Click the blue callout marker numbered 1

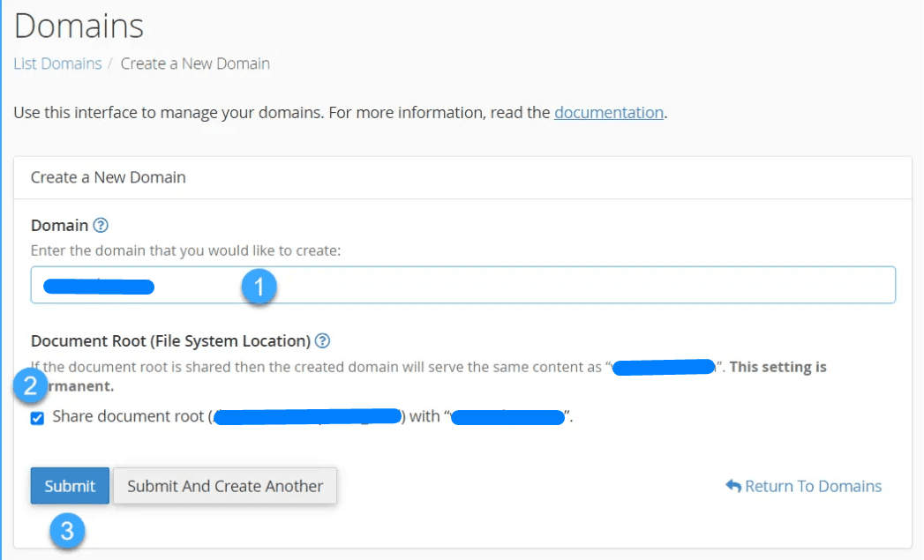pos(259,285)
